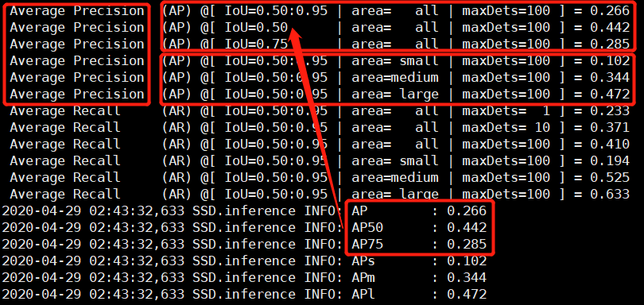Click the 0.371 Average Recall value

click(610, 128)
